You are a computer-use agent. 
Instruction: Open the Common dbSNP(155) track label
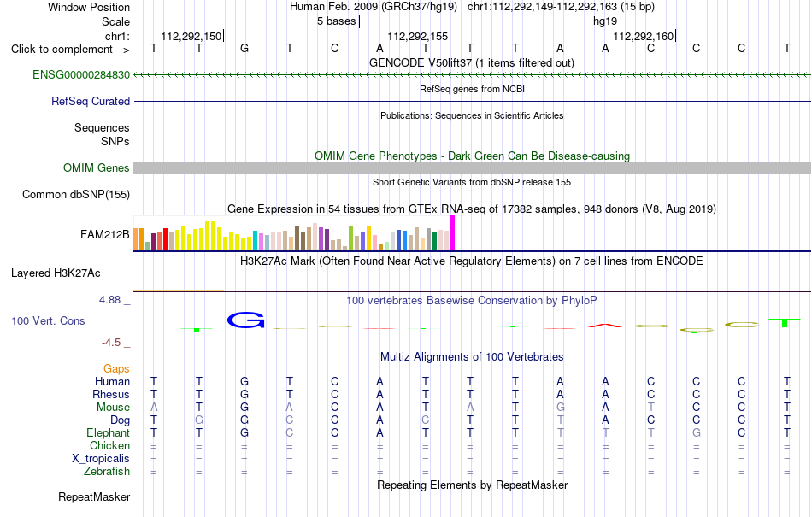(75, 195)
